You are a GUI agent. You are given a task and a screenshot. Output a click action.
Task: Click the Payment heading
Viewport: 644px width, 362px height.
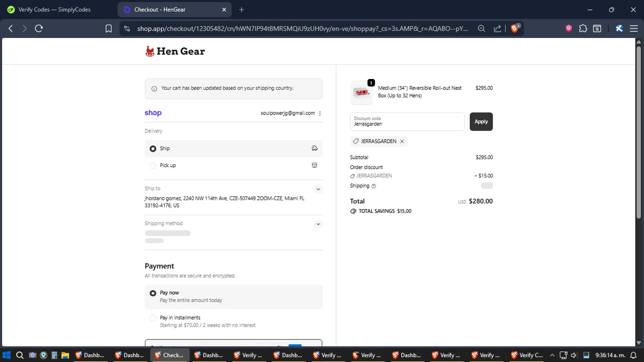159,266
